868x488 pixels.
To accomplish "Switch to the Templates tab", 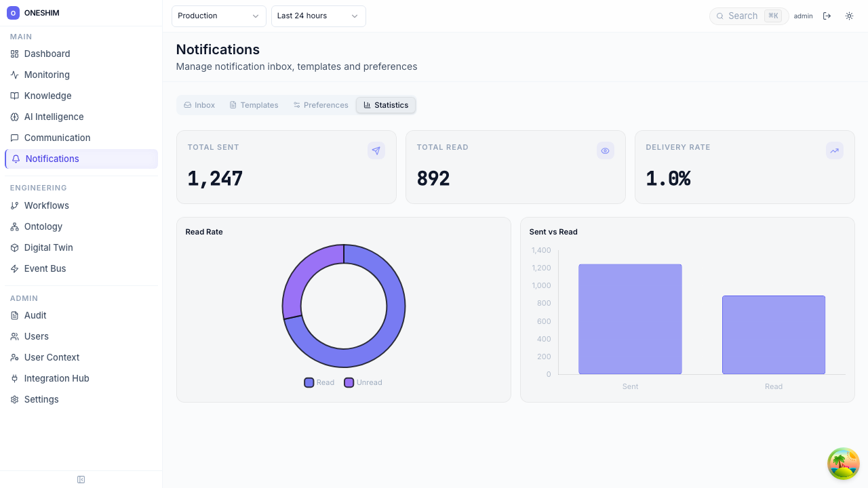I will [254, 105].
